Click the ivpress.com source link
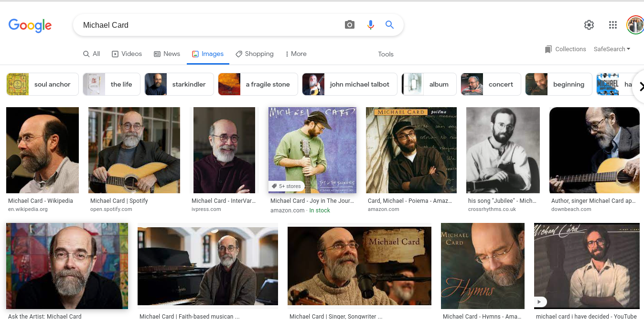The width and height of the screenshot is (644, 321). [206, 210]
